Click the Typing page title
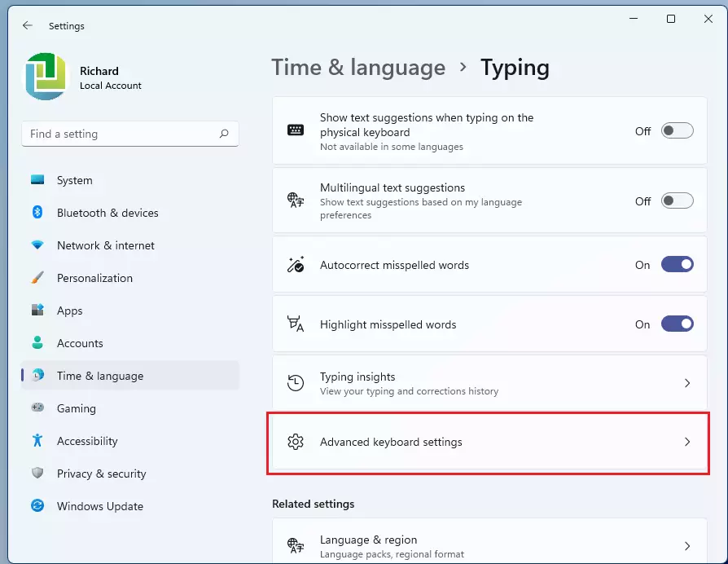 point(515,68)
